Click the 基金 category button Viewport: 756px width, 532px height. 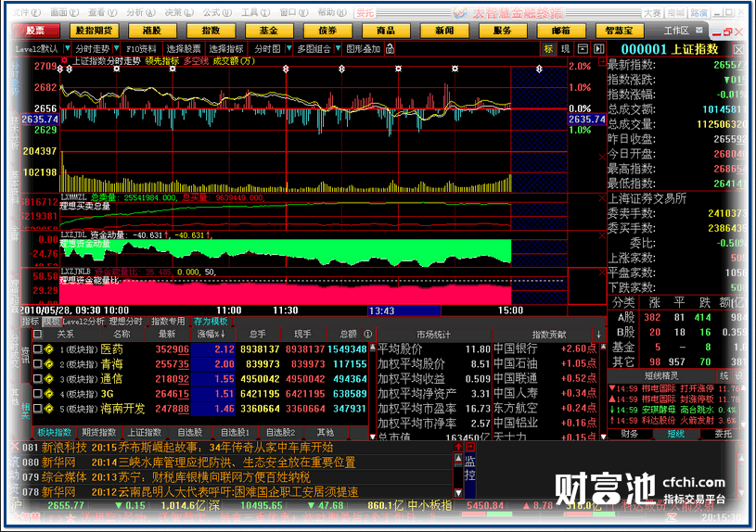(269, 31)
